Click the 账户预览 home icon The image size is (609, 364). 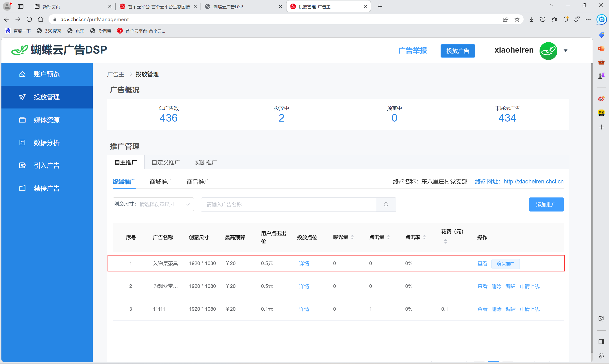pyautogui.click(x=22, y=74)
